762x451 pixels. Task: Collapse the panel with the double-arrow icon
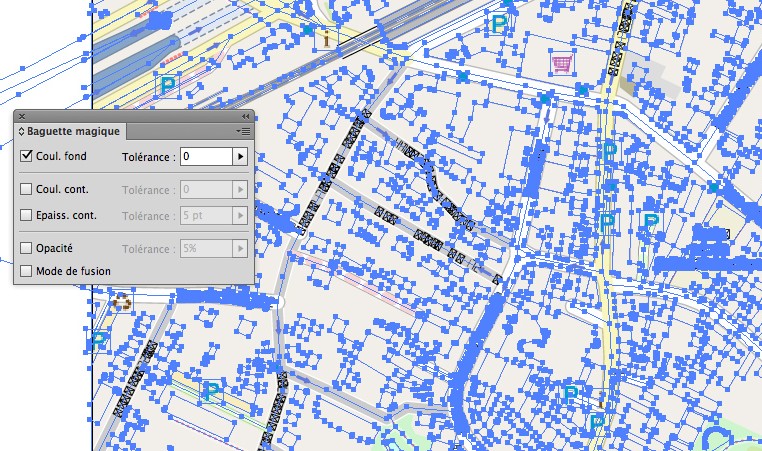[246, 117]
